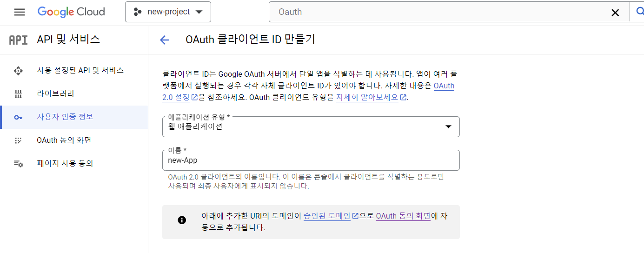Click the 이름 field containing new-App
This screenshot has width=644, height=253.
311,160
